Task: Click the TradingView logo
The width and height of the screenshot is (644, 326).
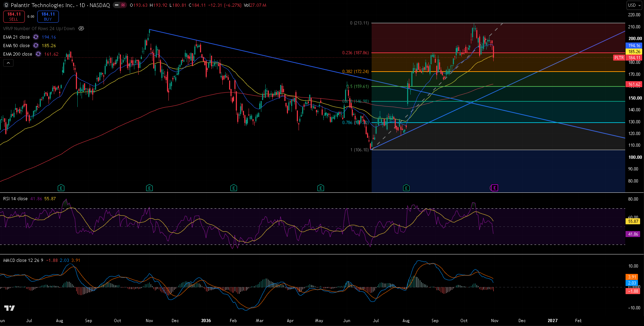Action: tap(10, 308)
